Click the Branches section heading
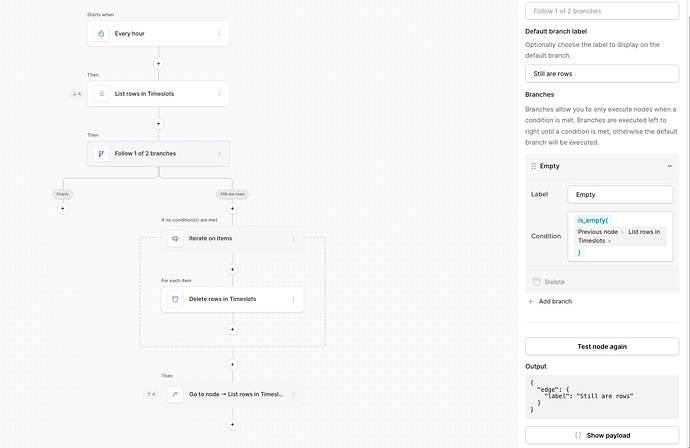Viewport: 690px width, 448px height. [540, 95]
